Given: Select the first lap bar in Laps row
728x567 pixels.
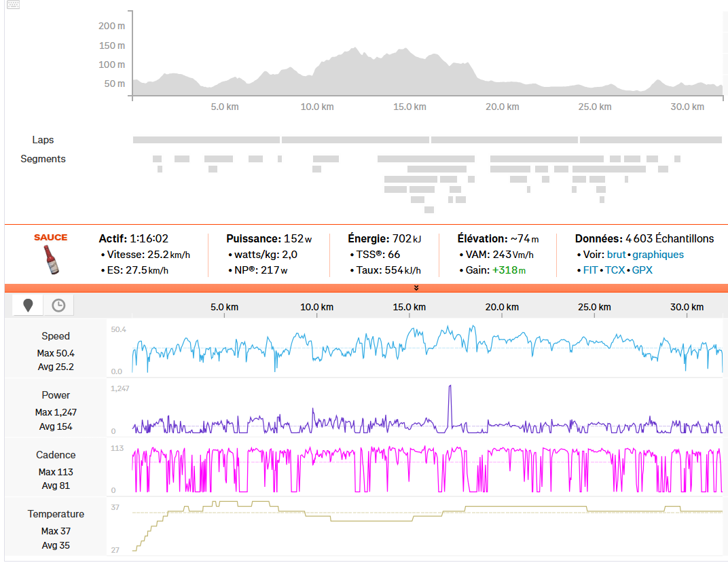Looking at the screenshot, I should coord(206,140).
